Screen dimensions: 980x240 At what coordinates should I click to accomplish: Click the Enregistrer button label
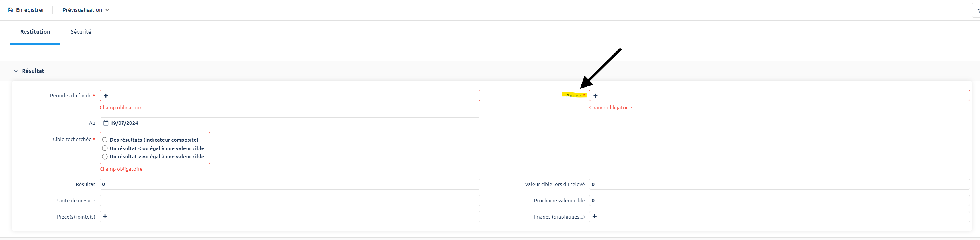(30, 10)
